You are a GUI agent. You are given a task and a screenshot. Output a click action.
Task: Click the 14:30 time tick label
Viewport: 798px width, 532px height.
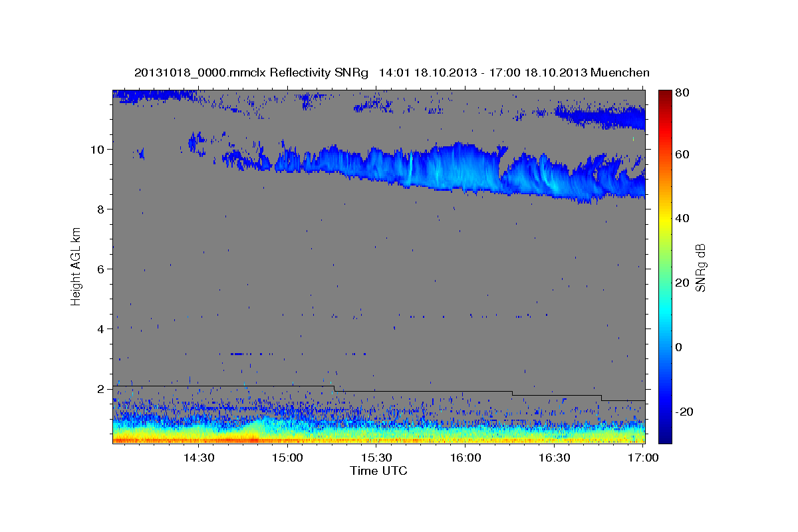pos(198,458)
